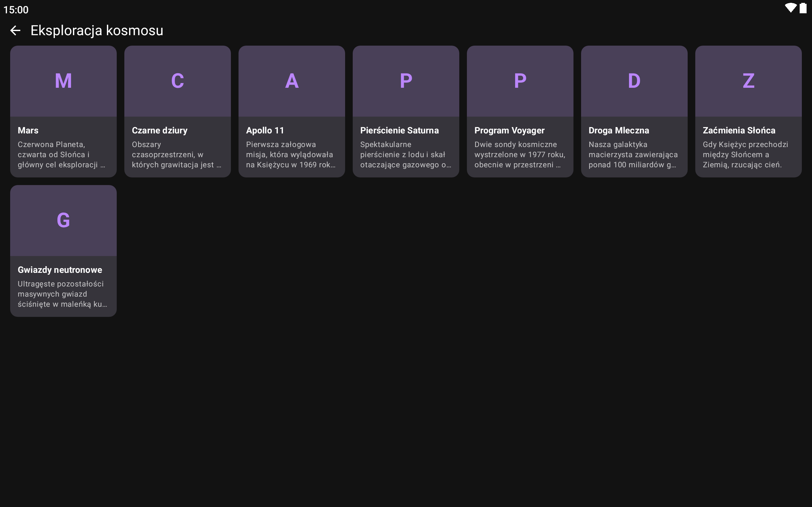Tap the Pierścienie Saturna letter P thumbnail
This screenshot has width=812, height=507.
coord(406,81)
